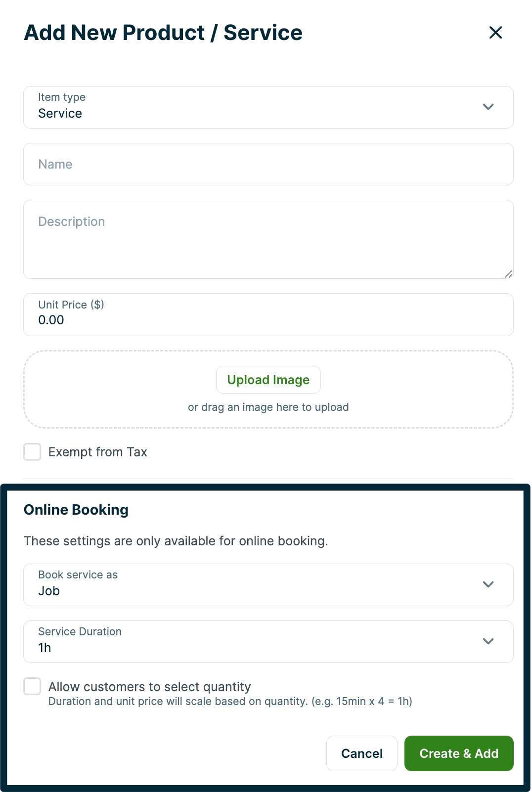Uncheck Allow customers to select quantity
This screenshot has width=532, height=792.
click(32, 686)
